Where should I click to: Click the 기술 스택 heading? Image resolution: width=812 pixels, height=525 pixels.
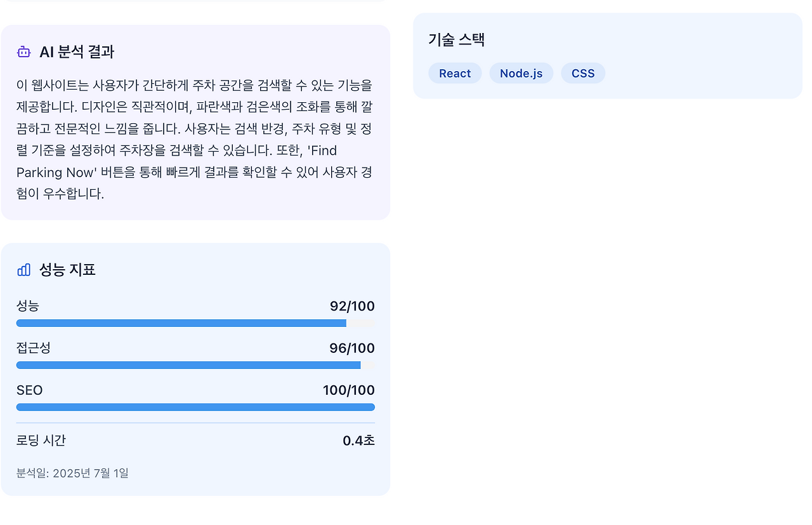tap(457, 40)
